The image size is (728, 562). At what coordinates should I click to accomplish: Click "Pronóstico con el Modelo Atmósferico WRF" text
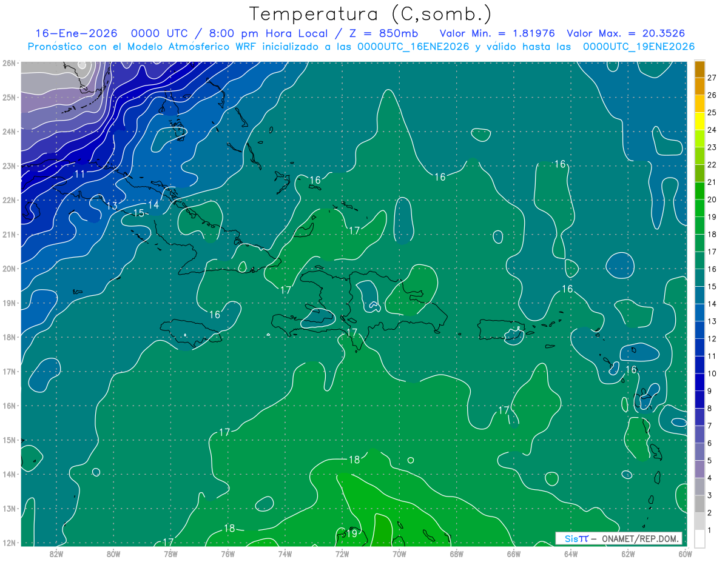click(x=143, y=47)
